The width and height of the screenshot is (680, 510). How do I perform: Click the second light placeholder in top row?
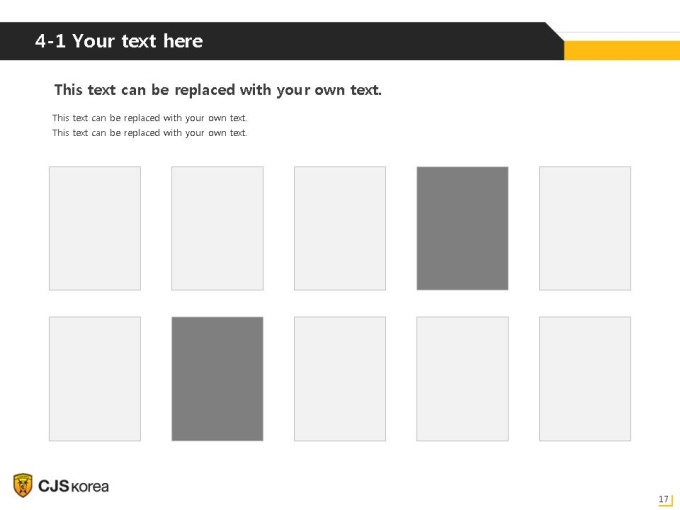(217, 228)
